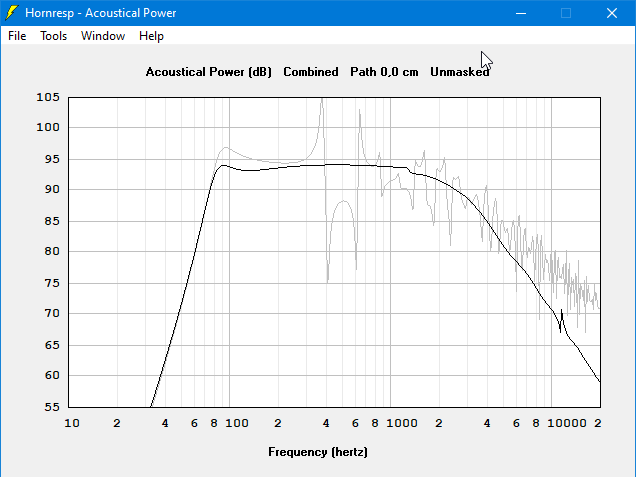Click the black curve's glitch spike near 10000 Hz

click(x=562, y=320)
